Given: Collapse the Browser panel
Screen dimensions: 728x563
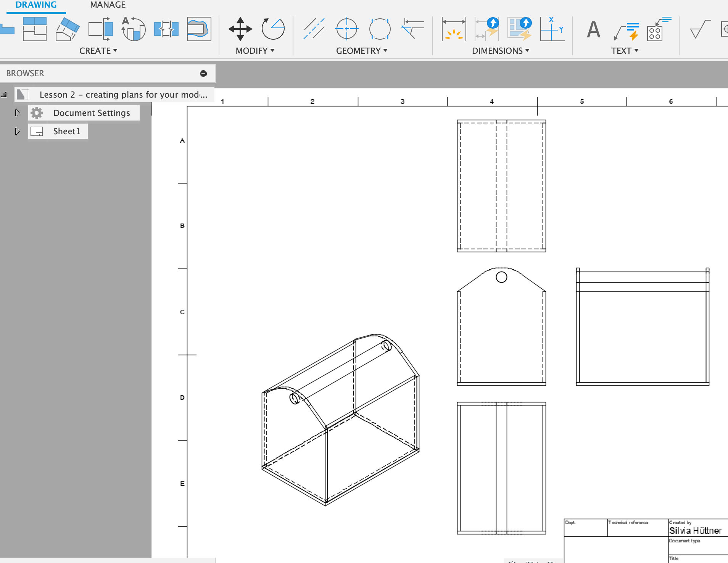Looking at the screenshot, I should (x=203, y=74).
